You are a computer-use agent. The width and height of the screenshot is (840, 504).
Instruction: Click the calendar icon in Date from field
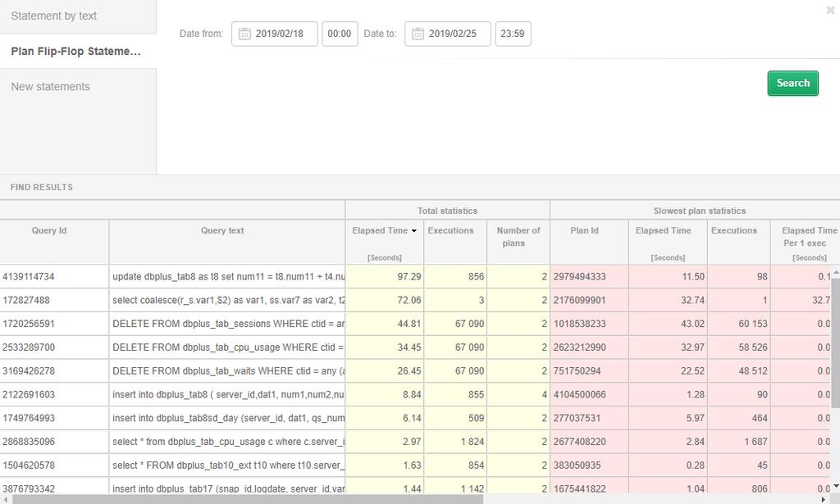pyautogui.click(x=244, y=34)
